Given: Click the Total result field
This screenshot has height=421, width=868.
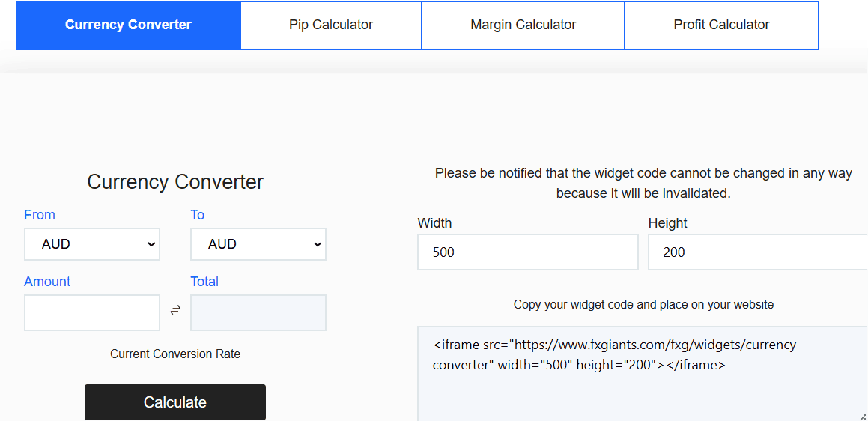Looking at the screenshot, I should pyautogui.click(x=258, y=312).
